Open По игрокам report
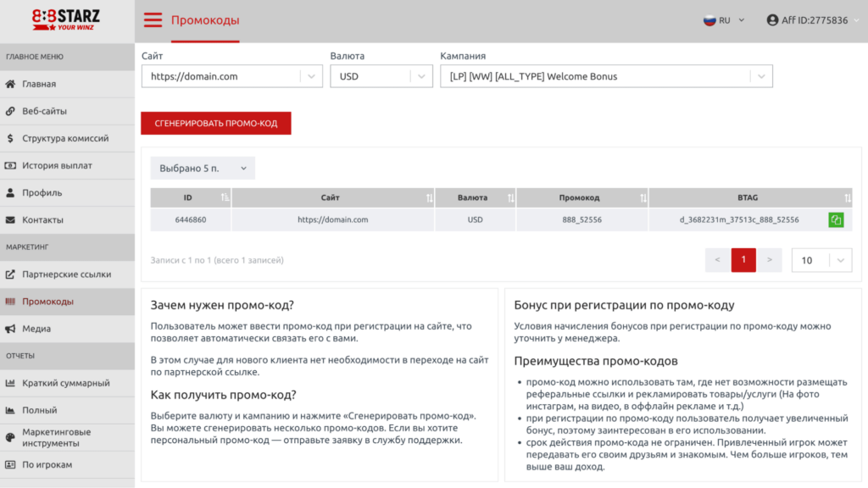 (x=67, y=465)
